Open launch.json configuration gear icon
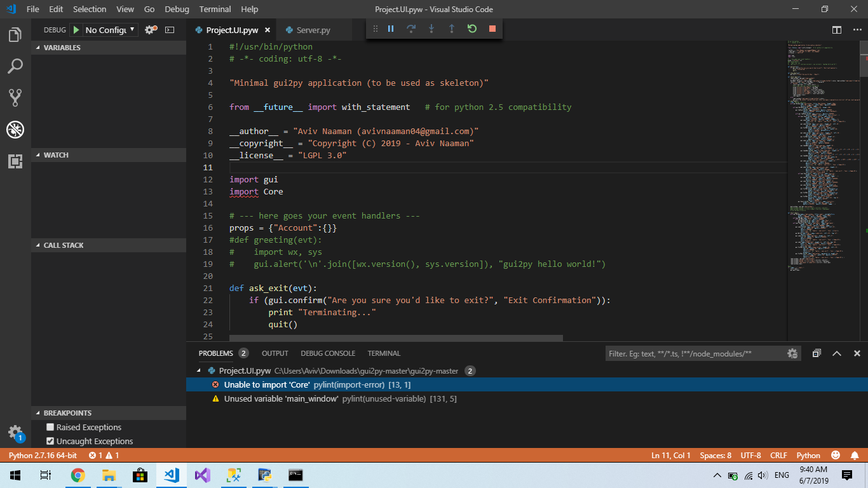868x488 pixels. pos(150,30)
